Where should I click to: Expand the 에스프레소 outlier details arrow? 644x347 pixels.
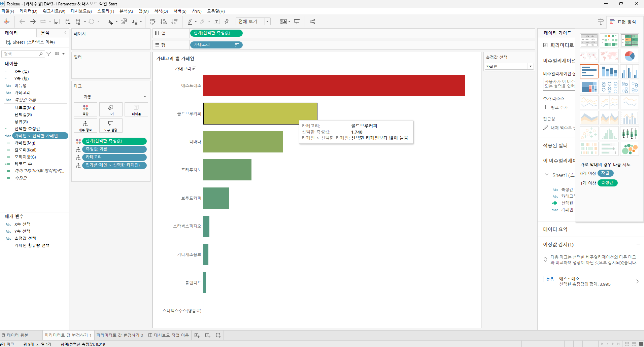(637, 281)
